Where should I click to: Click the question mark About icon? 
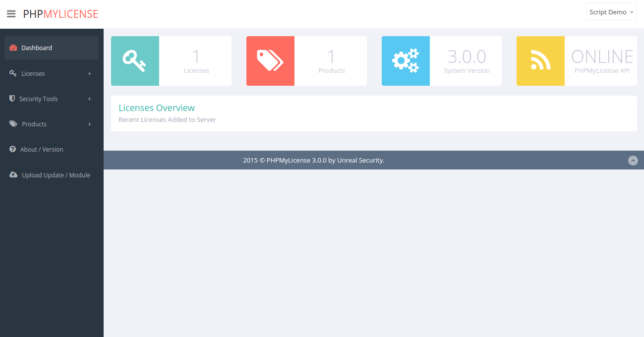(x=13, y=149)
